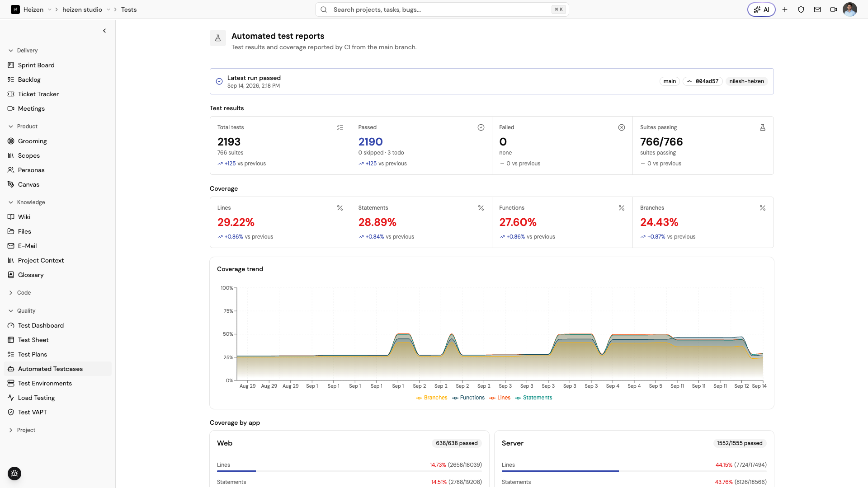Image resolution: width=868 pixels, height=488 pixels.
Task: Open Ticket Tracker in sidebar
Action: [x=57, y=94]
